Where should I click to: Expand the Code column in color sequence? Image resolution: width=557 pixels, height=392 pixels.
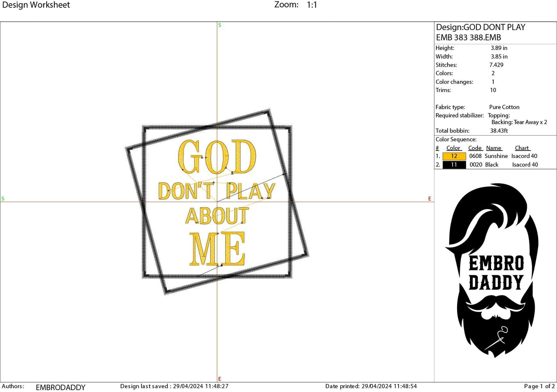click(475, 148)
